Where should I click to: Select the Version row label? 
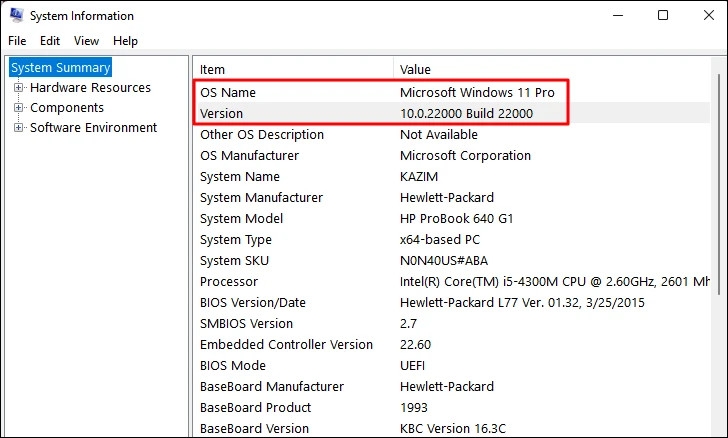221,113
